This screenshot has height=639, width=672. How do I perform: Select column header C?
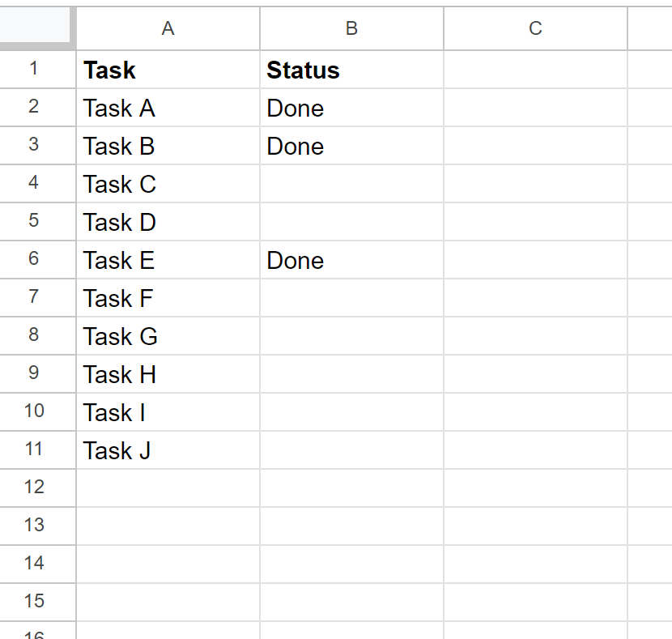(x=534, y=28)
